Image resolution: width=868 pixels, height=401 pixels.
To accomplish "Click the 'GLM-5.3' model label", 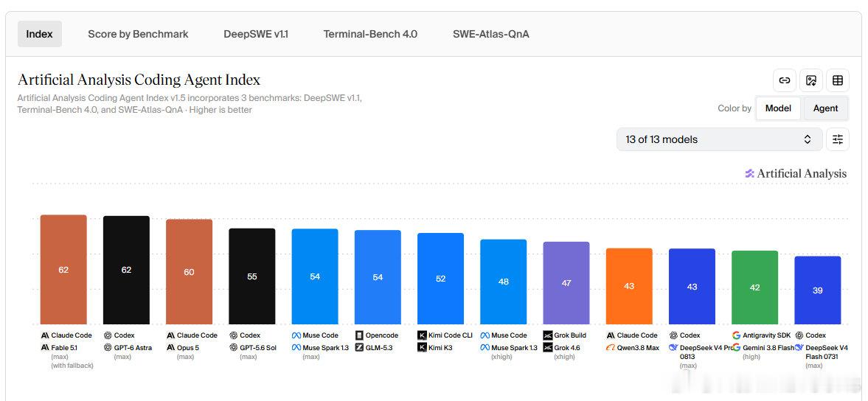I will coord(381,348).
